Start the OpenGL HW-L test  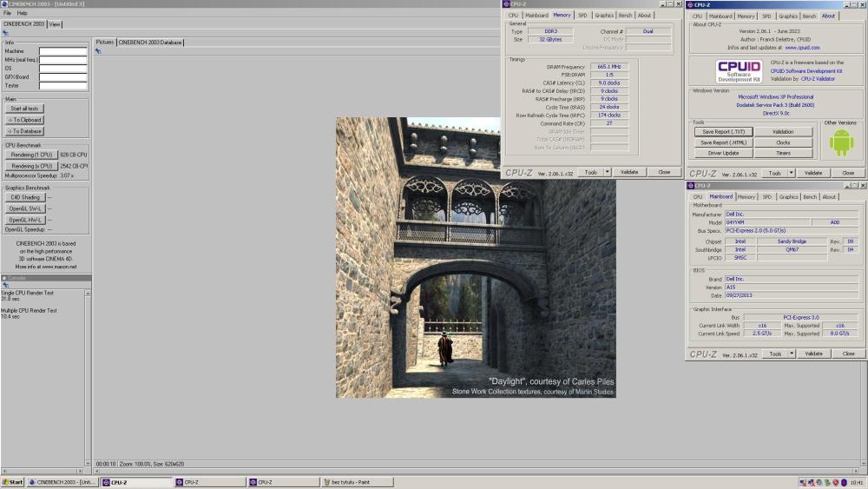coord(25,220)
